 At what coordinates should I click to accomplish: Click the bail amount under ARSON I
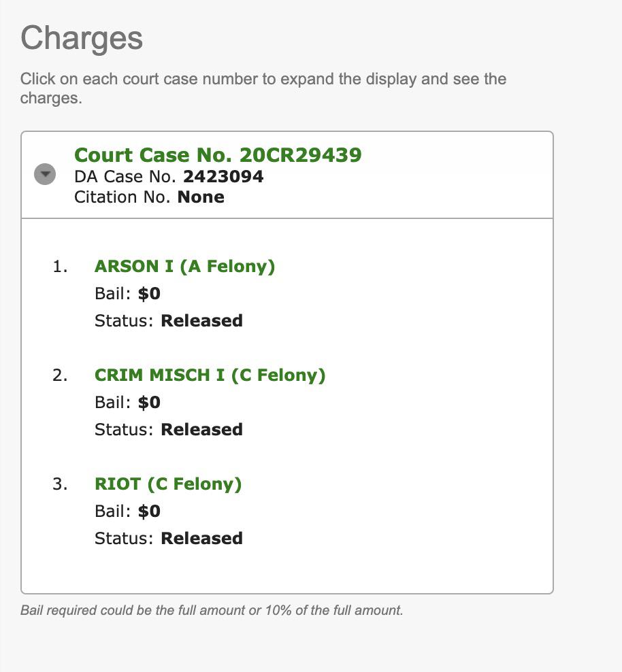tap(149, 294)
